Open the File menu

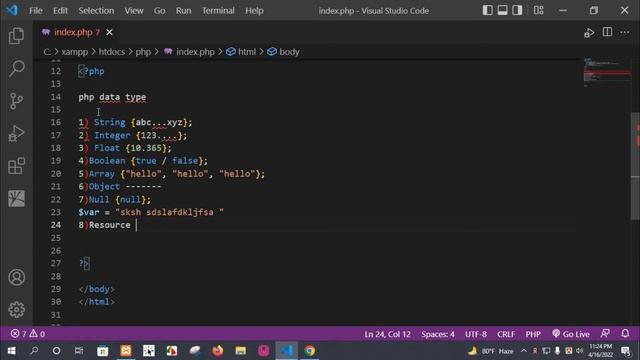[x=36, y=11]
